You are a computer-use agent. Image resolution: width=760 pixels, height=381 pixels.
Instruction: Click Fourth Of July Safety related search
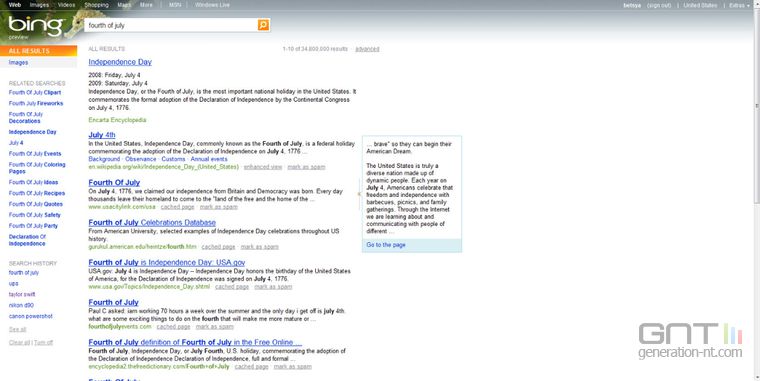[34, 215]
